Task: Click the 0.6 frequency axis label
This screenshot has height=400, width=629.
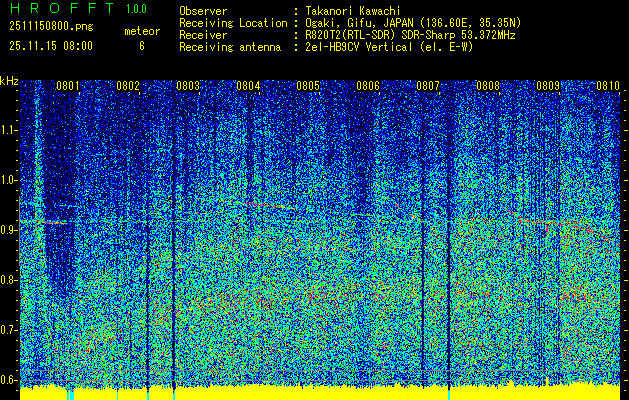Action: coord(8,380)
